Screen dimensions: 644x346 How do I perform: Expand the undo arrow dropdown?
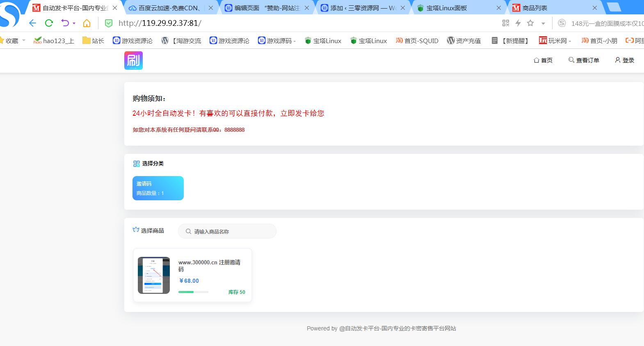point(74,23)
